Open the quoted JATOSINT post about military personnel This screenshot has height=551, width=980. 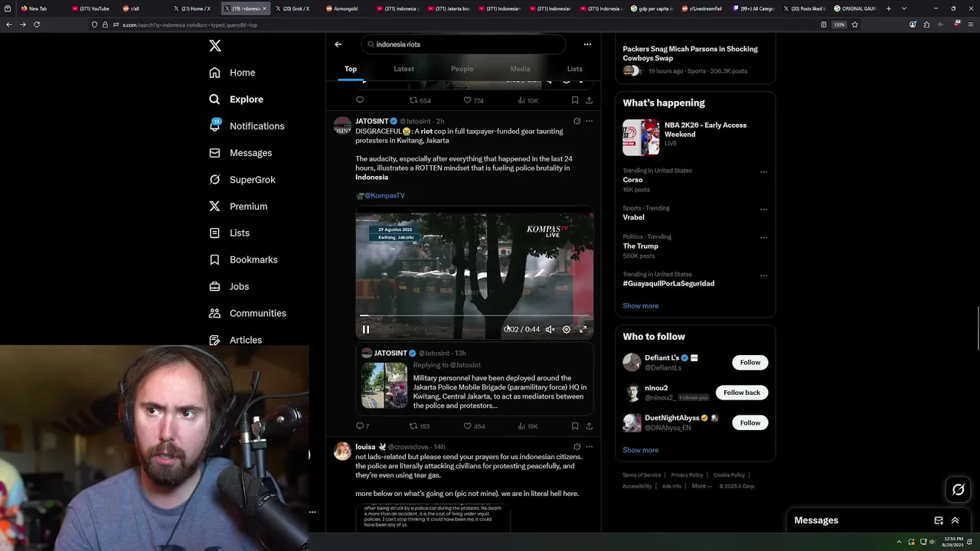(474, 380)
